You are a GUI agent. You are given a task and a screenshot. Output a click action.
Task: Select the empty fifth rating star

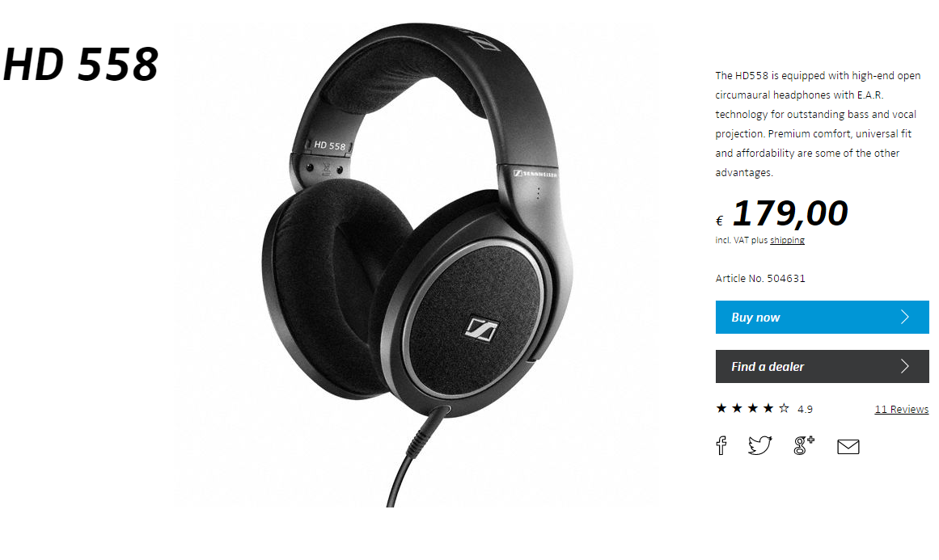click(784, 408)
